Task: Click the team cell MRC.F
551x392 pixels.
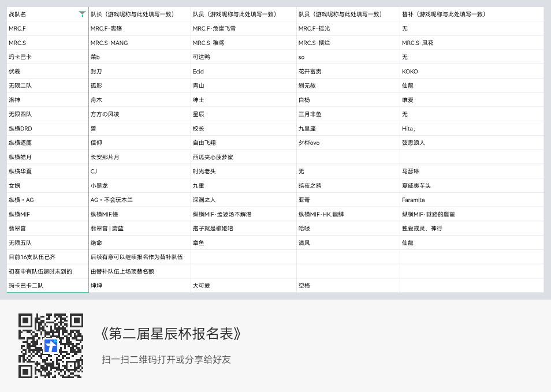Action: [x=47, y=28]
